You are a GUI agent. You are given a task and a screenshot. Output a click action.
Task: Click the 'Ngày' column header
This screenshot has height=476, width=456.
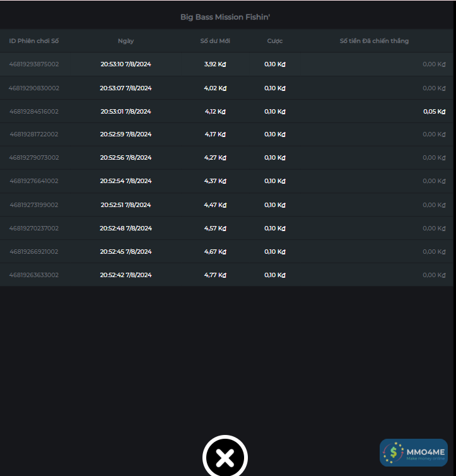(126, 41)
